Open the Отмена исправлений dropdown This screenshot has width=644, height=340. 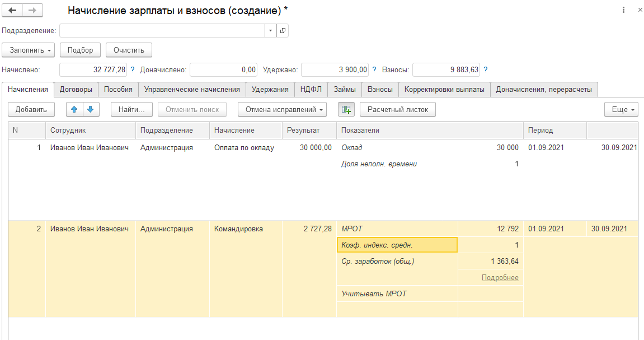tap(282, 109)
